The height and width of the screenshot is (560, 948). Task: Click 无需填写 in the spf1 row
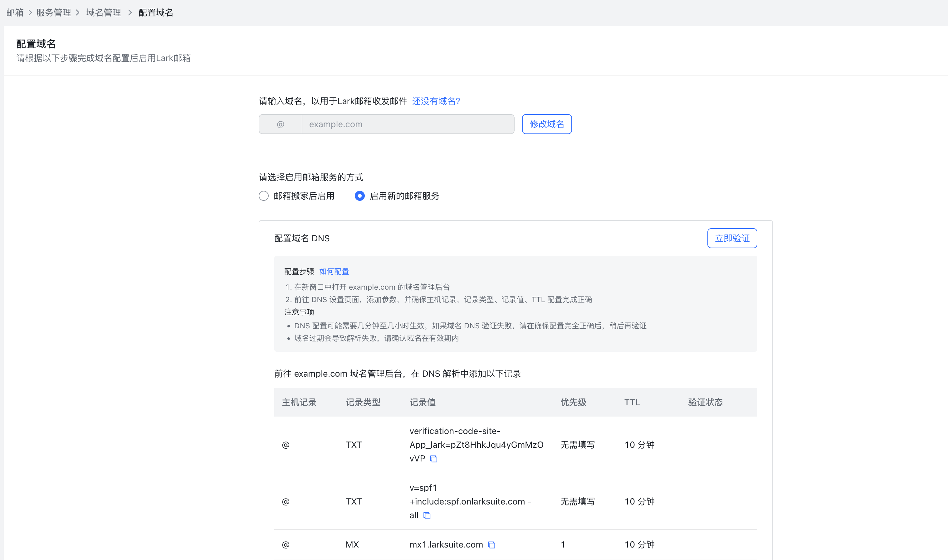point(578,501)
